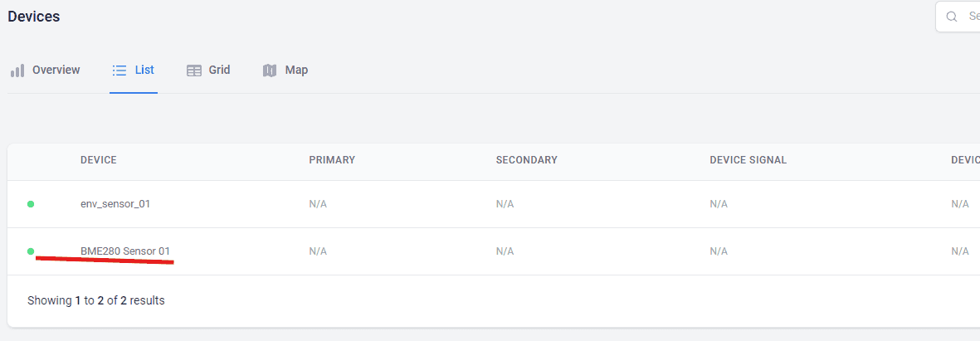Click Device Signal N/A for BME280 Sensor 01
Image resolution: width=980 pixels, height=341 pixels.
[x=719, y=251]
